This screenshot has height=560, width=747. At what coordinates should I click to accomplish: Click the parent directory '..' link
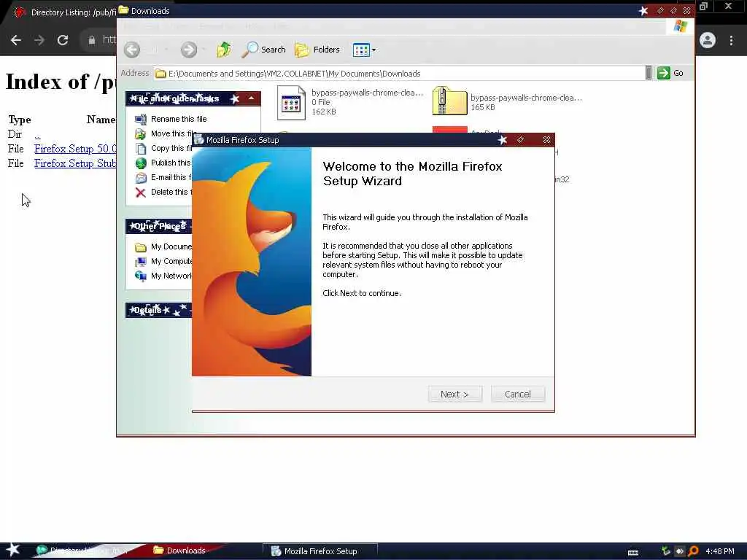[x=37, y=135]
